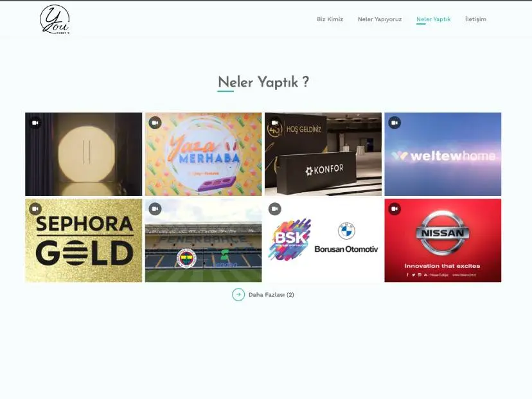Open the Konfor Hoş Geldiniz video thumbnail

(323, 154)
